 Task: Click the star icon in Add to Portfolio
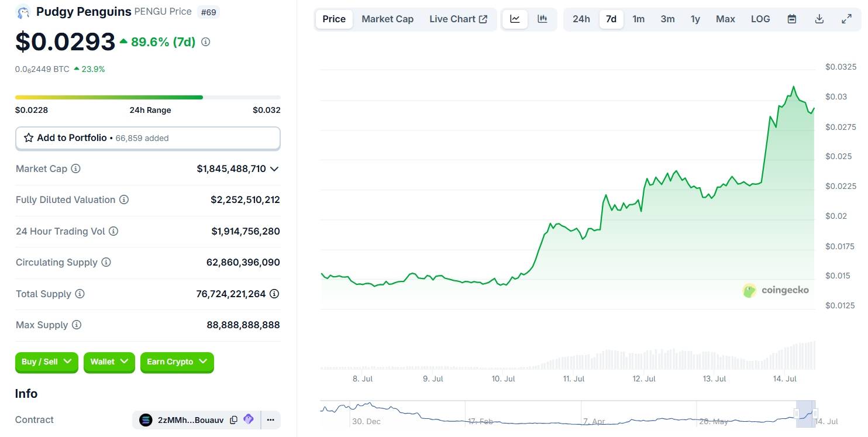[29, 138]
